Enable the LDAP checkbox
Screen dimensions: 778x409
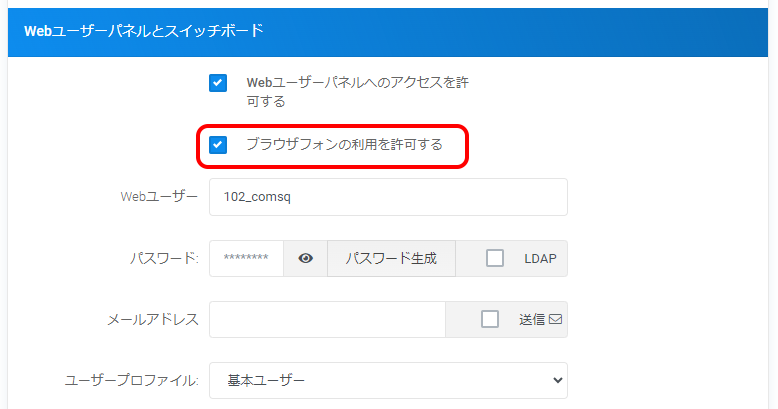pos(495,259)
